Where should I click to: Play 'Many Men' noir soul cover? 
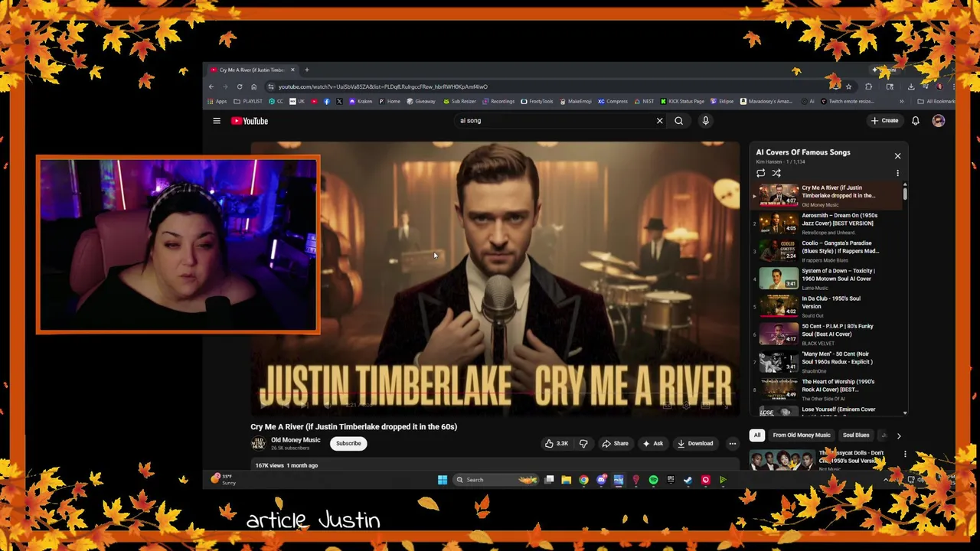tap(826, 361)
